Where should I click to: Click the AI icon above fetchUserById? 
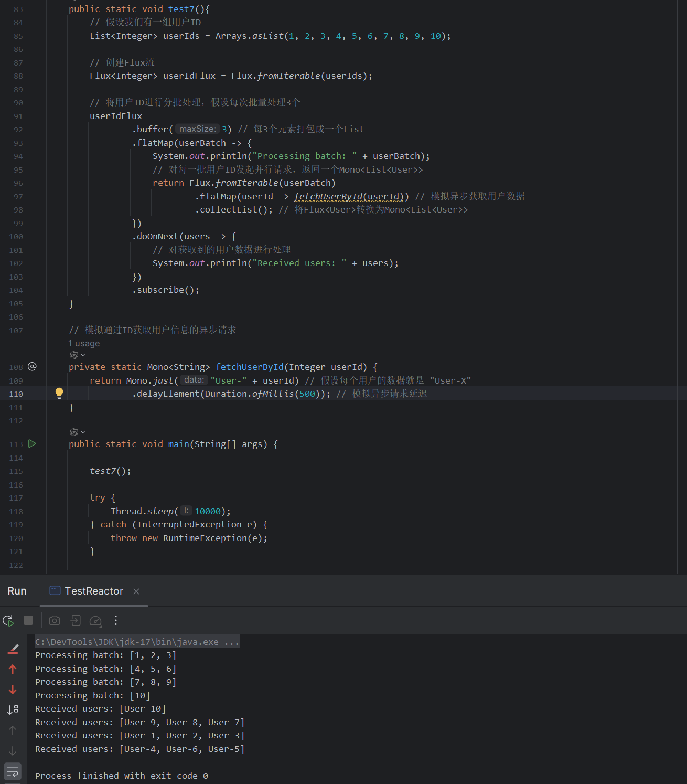coord(74,355)
